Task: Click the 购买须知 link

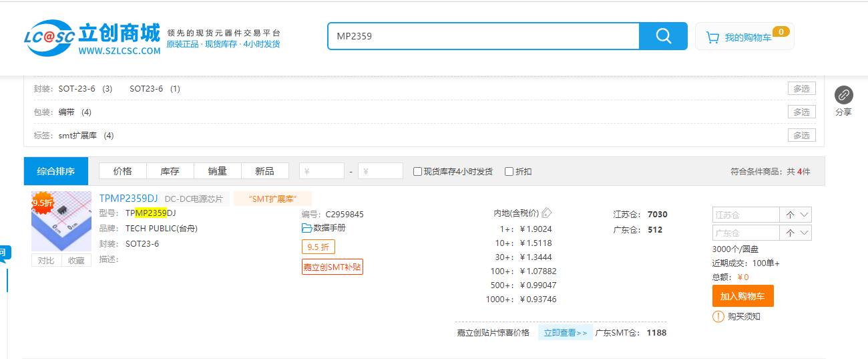Action: click(x=744, y=316)
